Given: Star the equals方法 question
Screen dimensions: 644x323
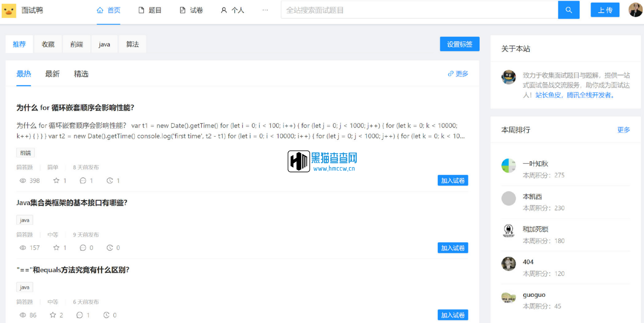Looking at the screenshot, I should (x=53, y=315).
